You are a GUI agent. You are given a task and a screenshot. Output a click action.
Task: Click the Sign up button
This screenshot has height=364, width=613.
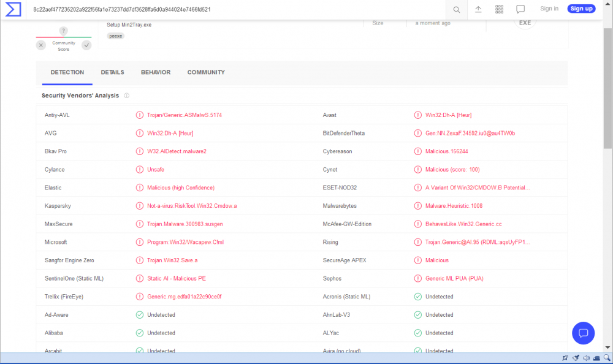click(581, 9)
